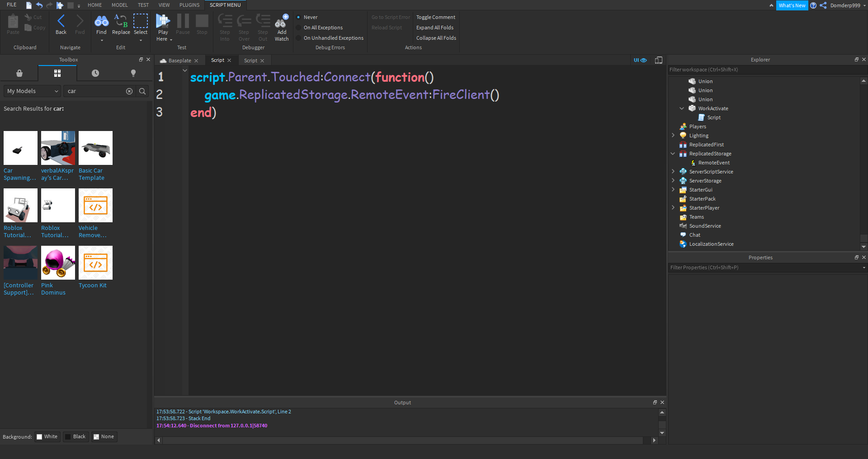Enable the White background checkbox

click(39, 436)
